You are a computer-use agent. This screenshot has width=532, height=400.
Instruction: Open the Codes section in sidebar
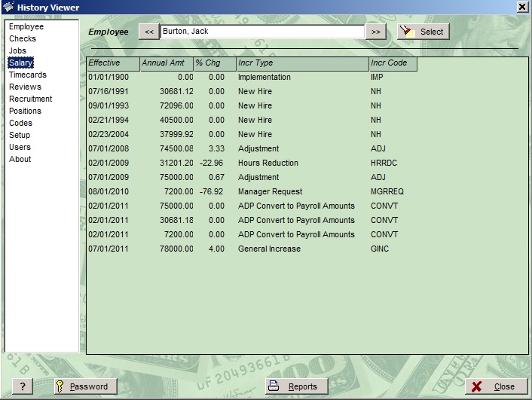tap(20, 123)
